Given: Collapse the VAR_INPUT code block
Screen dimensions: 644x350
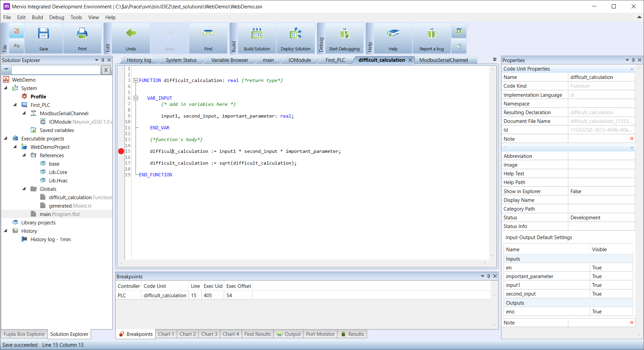Looking at the screenshot, I should pos(136,98).
